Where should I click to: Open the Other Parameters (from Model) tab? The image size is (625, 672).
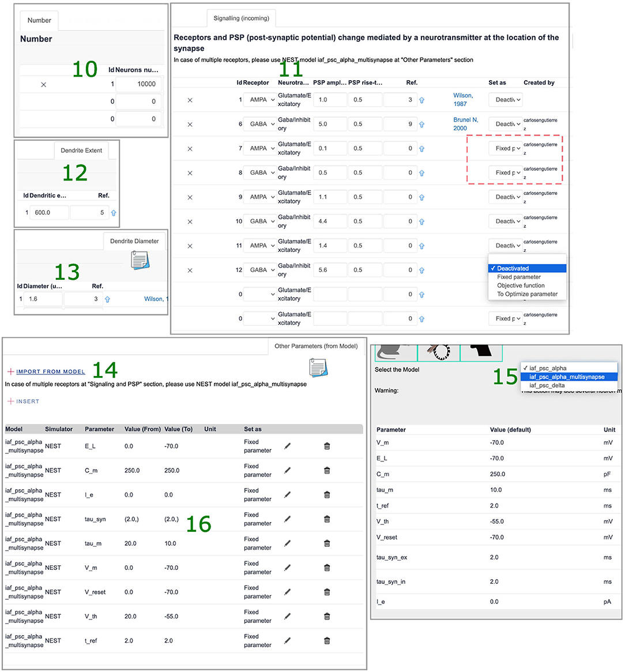(x=316, y=346)
